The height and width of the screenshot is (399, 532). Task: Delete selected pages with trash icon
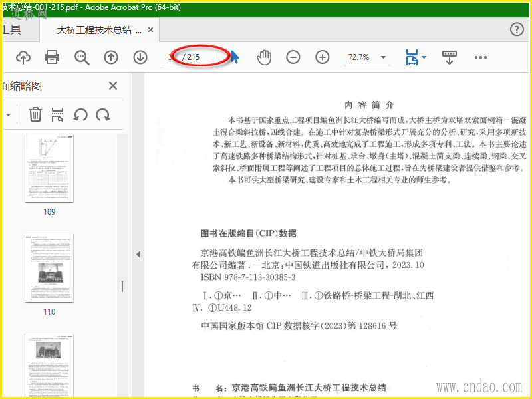point(35,114)
